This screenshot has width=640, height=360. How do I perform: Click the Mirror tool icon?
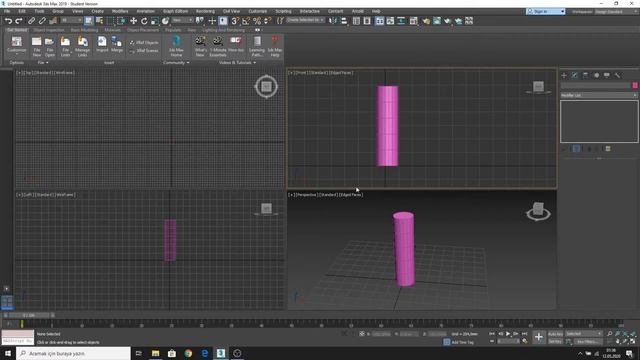pos(333,20)
